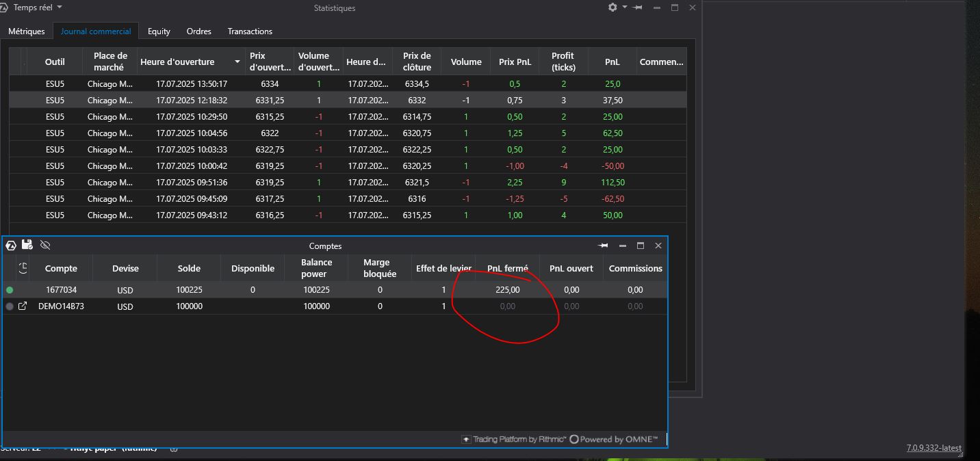
Task: Expand the arrow beside settings gear
Action: [x=625, y=8]
